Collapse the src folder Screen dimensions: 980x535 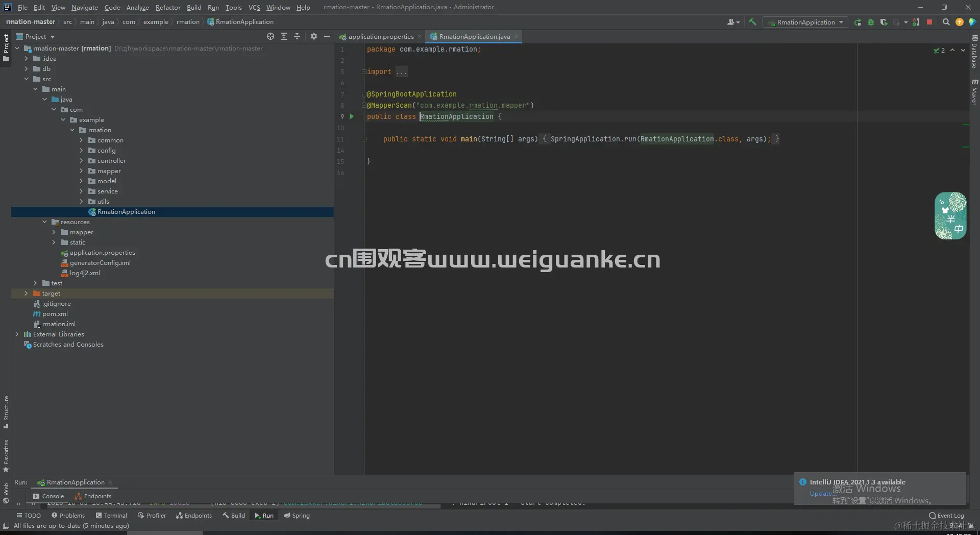click(26, 79)
